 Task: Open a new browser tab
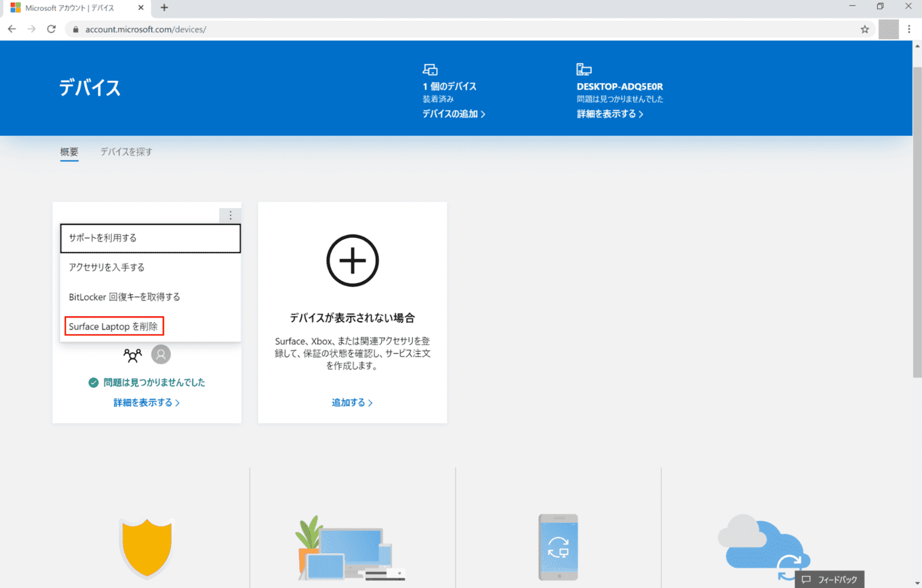pyautogui.click(x=164, y=8)
